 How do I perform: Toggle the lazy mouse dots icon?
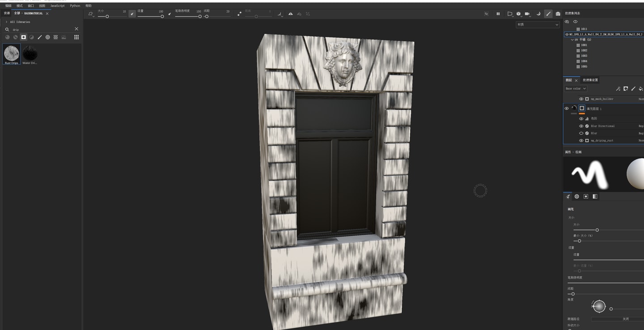(239, 14)
